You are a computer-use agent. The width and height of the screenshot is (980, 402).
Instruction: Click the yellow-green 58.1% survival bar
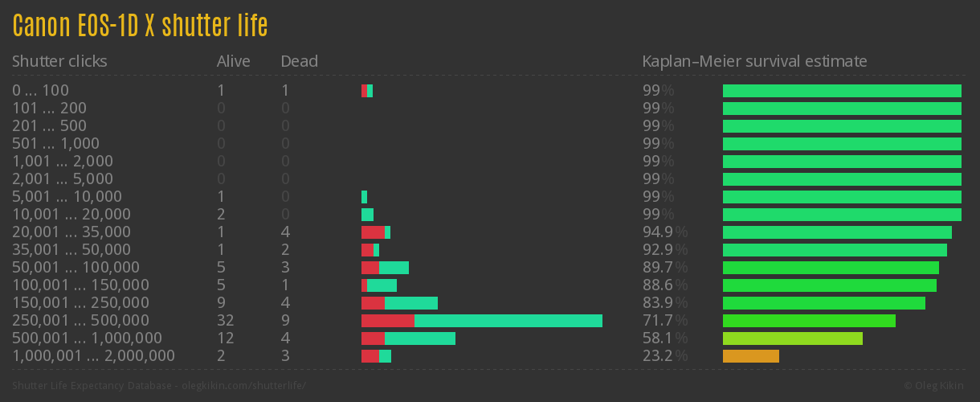[792, 338]
